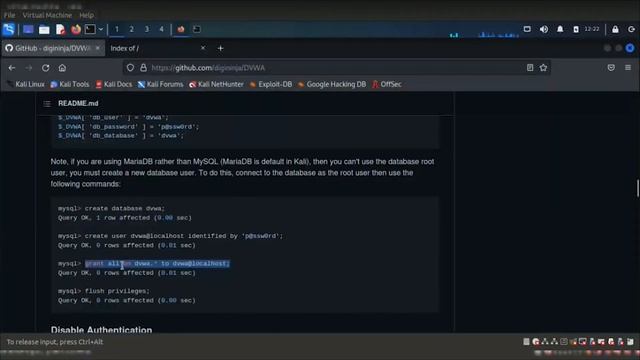
Task: Go forward to the next page
Action: (x=29, y=68)
